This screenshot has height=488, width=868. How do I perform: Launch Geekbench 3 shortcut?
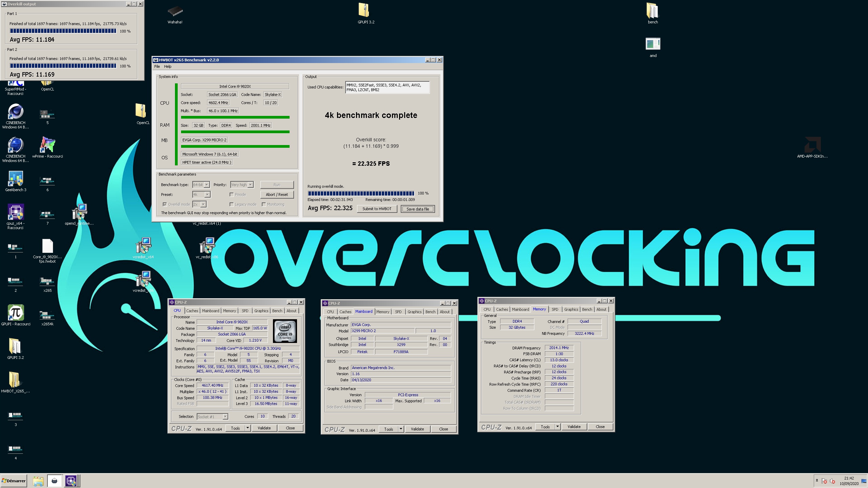16,181
